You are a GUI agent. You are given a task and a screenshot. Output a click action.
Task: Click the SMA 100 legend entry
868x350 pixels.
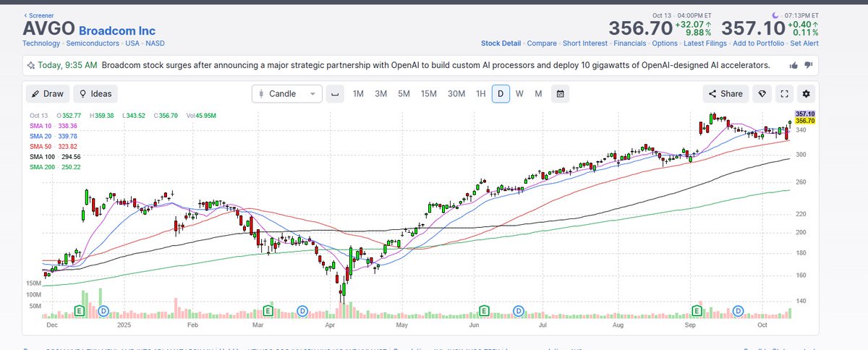pos(55,156)
